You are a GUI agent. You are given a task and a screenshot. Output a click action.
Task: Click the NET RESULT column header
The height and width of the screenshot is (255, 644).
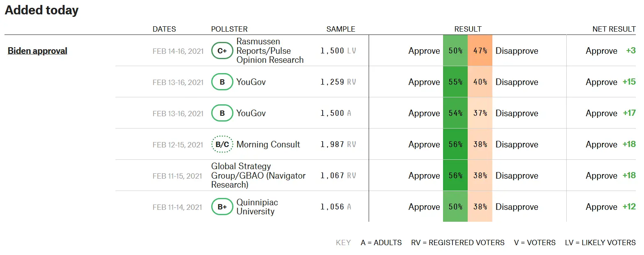click(614, 29)
